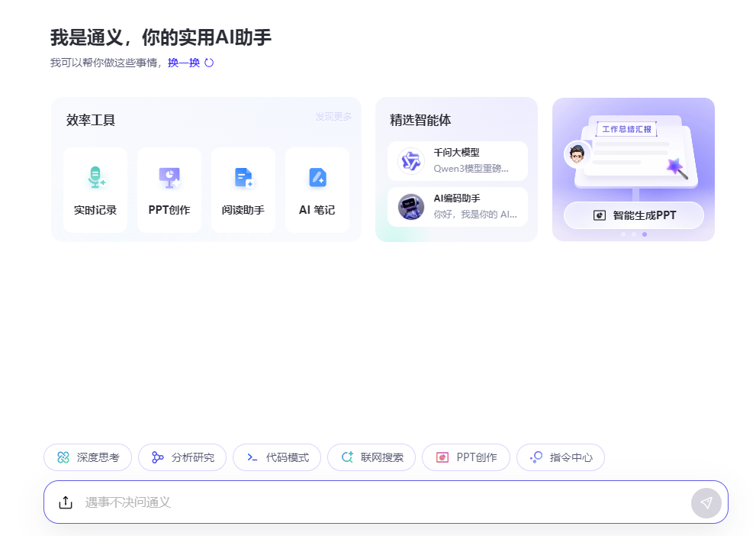Toggle 联网搜索 web search mode

tap(372, 457)
